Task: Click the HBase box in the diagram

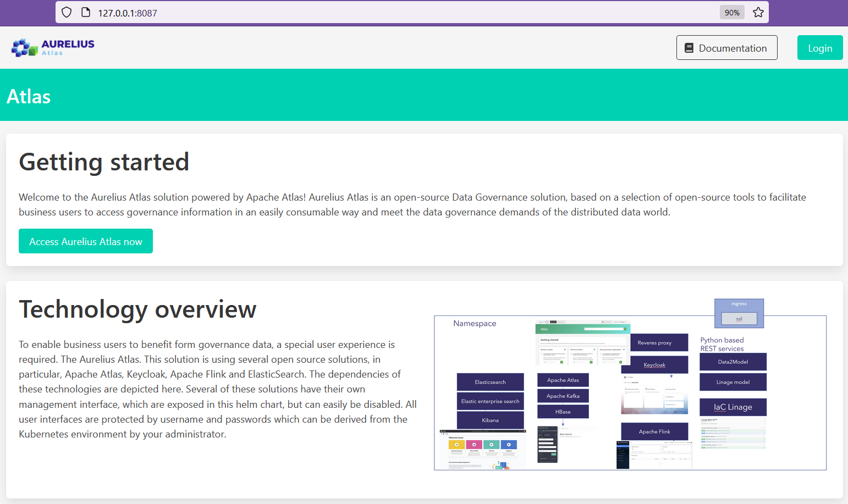Action: coord(563,412)
